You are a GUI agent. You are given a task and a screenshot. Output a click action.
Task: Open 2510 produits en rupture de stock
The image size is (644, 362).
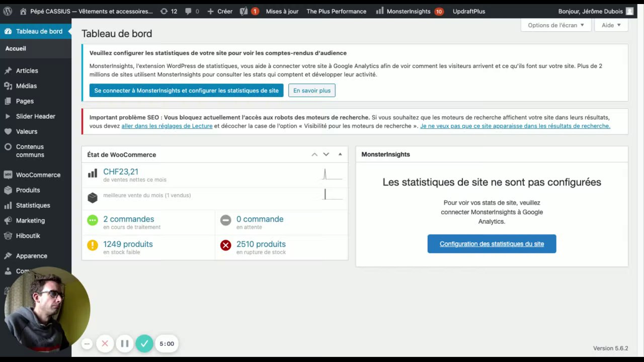tap(281, 247)
